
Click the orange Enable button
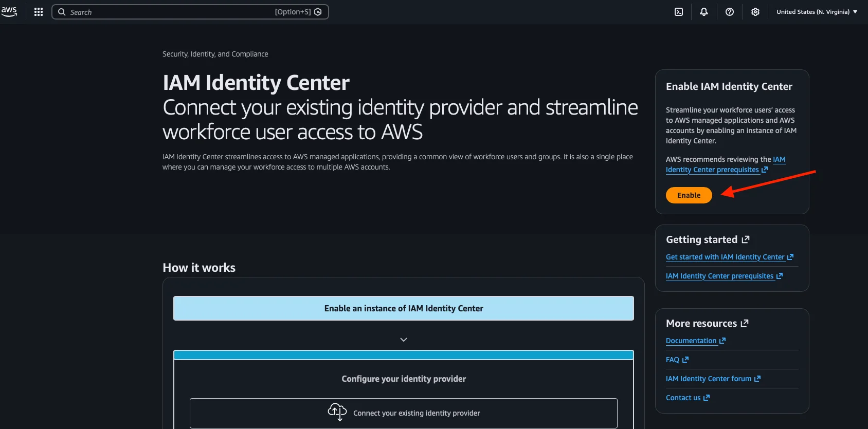click(689, 195)
